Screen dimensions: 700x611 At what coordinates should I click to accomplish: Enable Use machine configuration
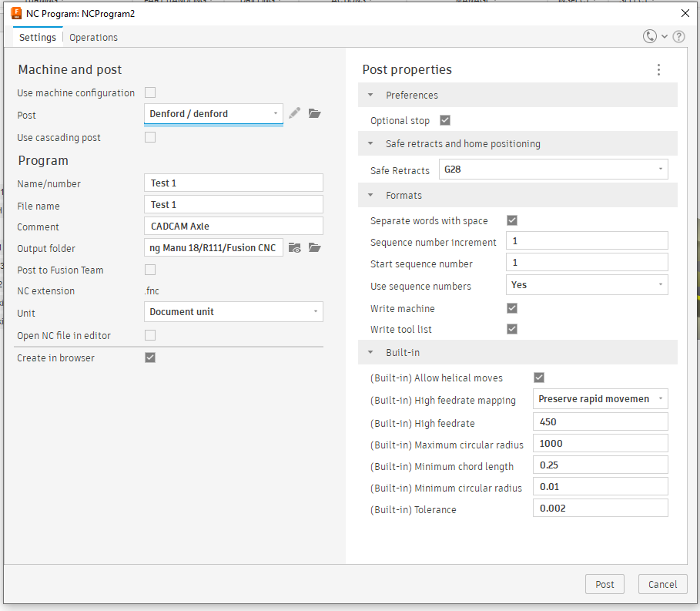(150, 92)
